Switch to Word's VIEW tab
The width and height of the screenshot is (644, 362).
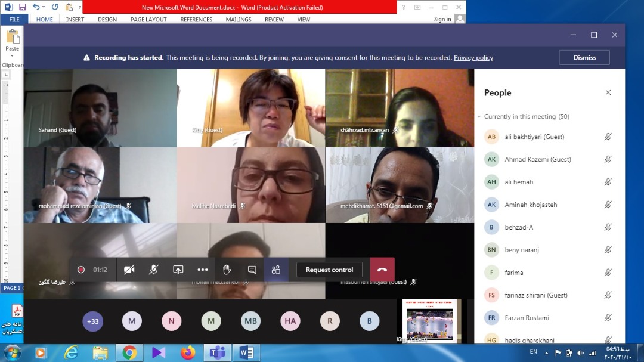pyautogui.click(x=304, y=19)
